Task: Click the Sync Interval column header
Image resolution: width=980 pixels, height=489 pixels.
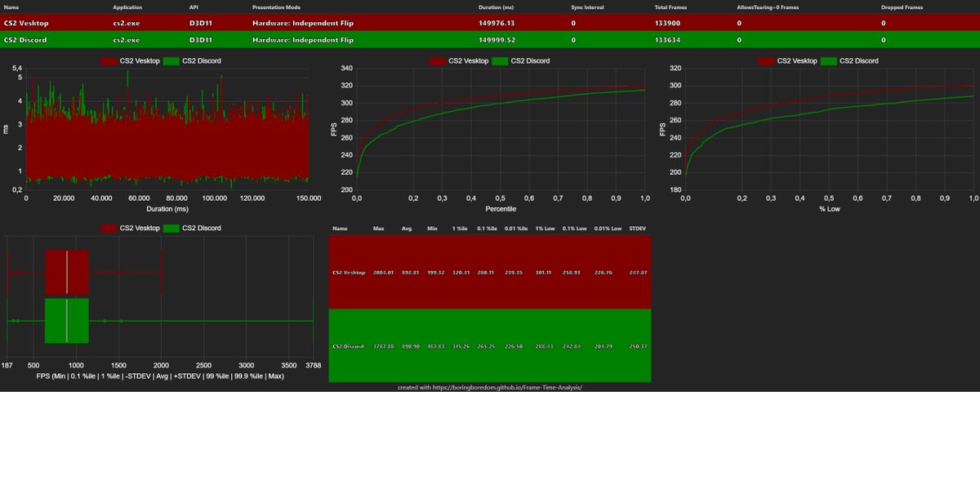Action: click(x=589, y=7)
